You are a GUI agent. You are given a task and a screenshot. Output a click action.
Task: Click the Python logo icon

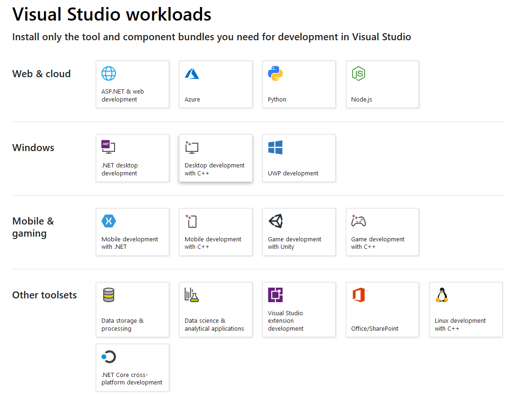click(275, 73)
